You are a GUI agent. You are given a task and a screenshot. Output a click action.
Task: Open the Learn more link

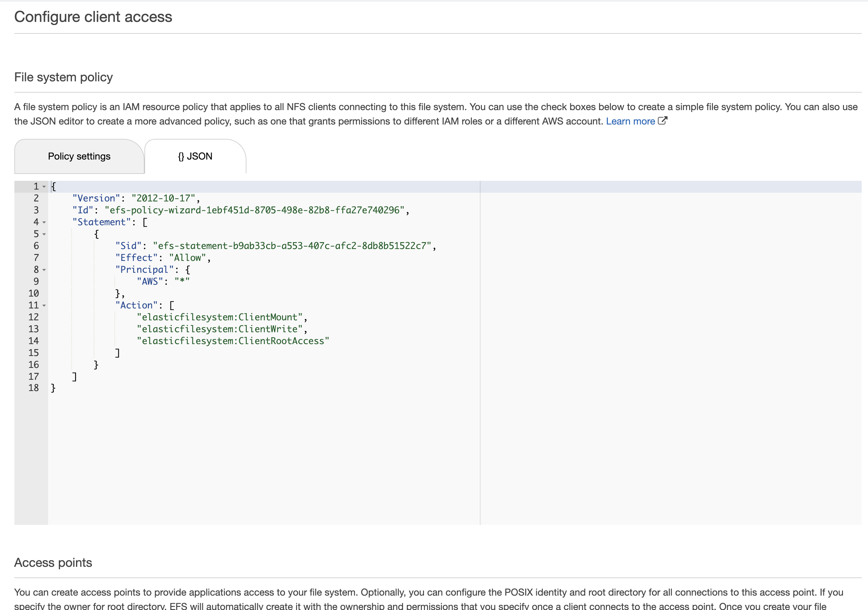(x=630, y=121)
